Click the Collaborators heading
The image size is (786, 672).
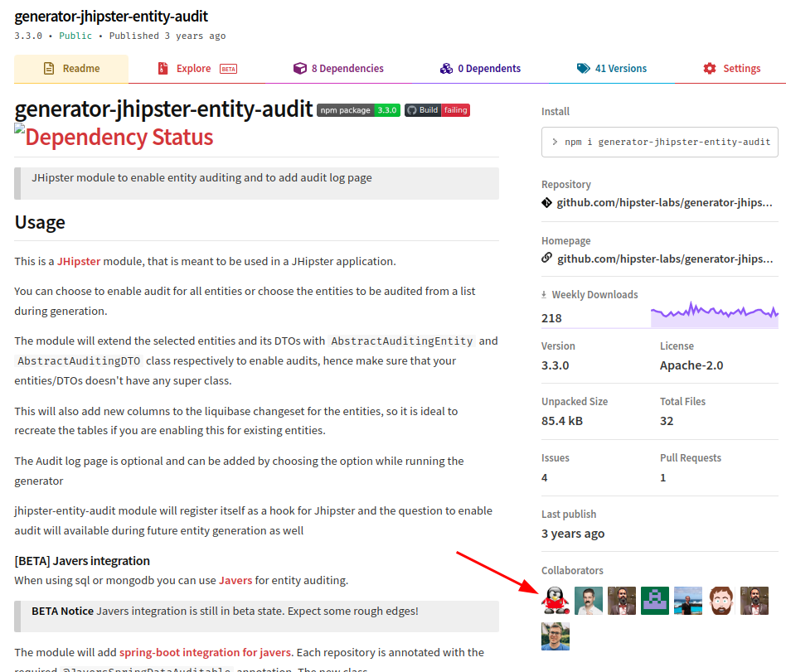(572, 571)
